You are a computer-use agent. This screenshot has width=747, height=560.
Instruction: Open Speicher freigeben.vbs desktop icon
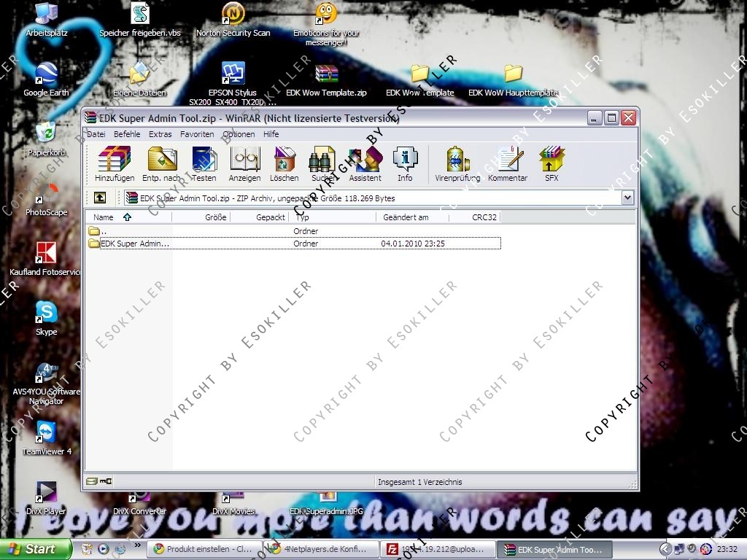[140, 20]
